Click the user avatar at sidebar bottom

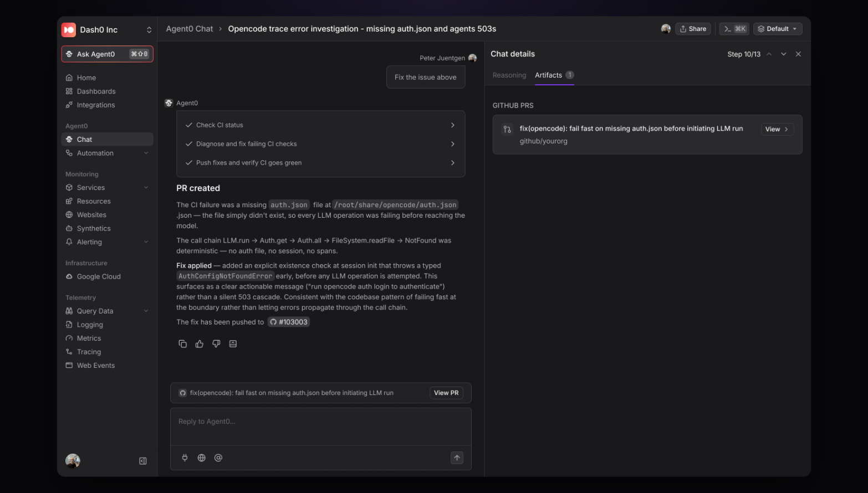pos(73,461)
